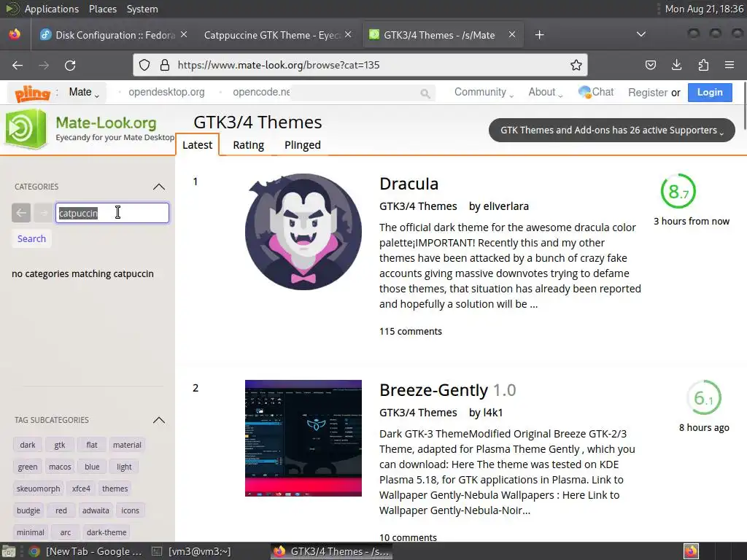Click the Firefox forward arrow button

point(44,65)
